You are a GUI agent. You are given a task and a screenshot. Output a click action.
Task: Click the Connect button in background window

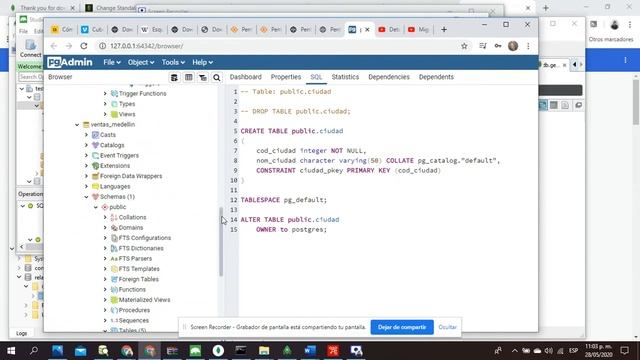click(x=31, y=49)
